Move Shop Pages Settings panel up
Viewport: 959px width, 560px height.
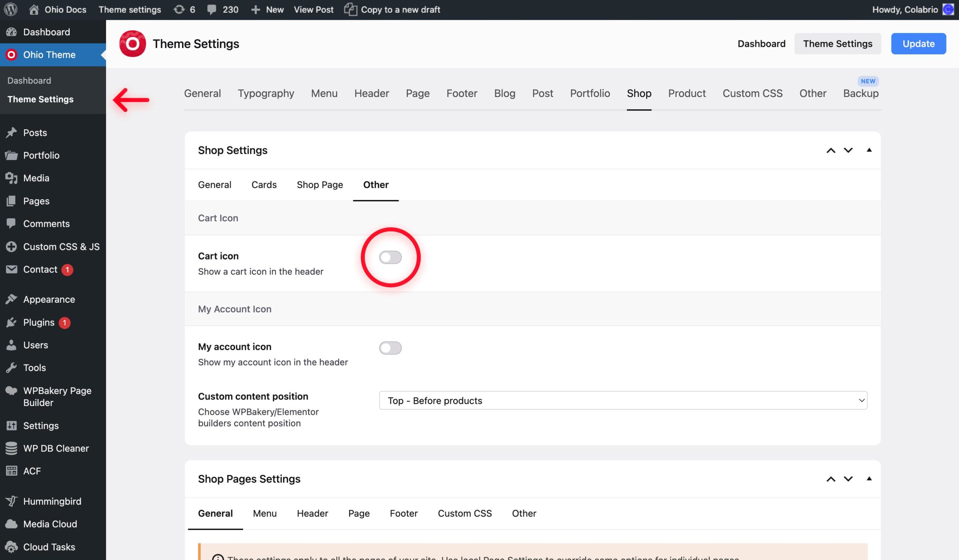coord(831,479)
